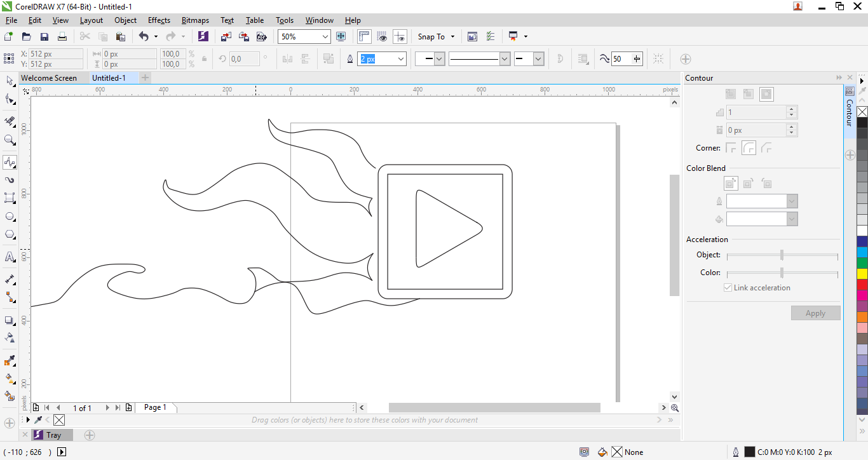Click the Apply button in the Contour docker

tap(816, 313)
